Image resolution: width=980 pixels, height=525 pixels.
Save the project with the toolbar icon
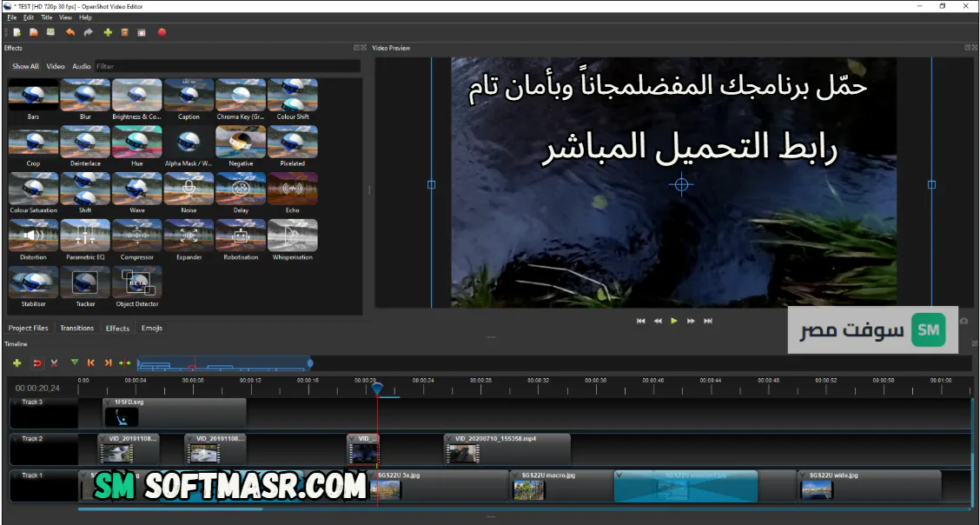50,32
